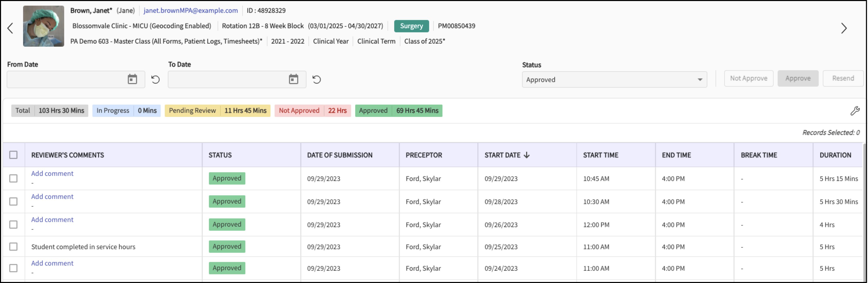Sort by Start Date arrow icon
Image resolution: width=868 pixels, height=283 pixels.
527,155
